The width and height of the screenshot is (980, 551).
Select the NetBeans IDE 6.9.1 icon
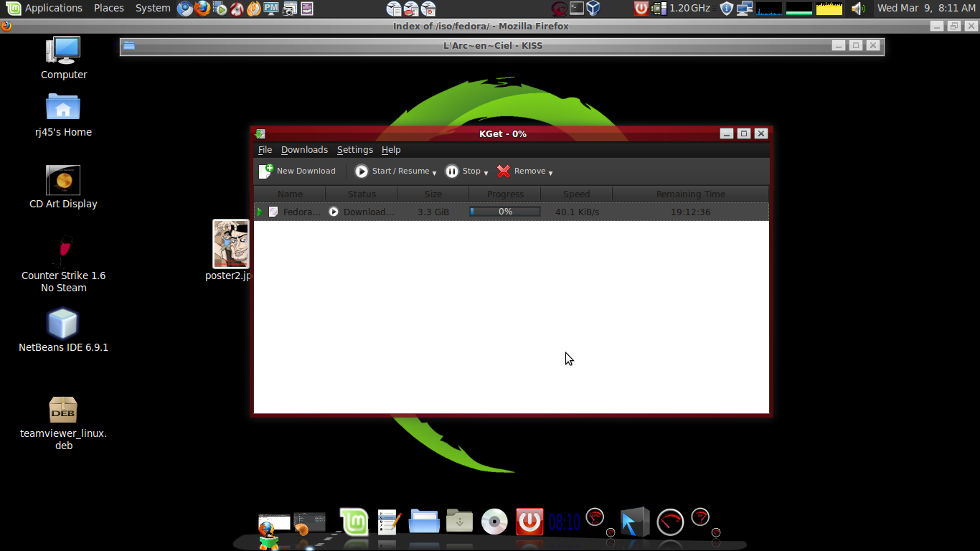63,331
